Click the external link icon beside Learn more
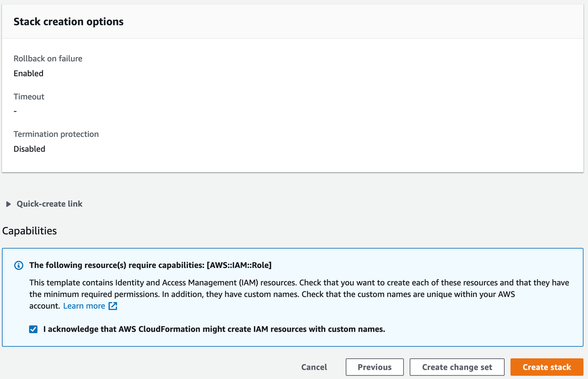This screenshot has width=588, height=379. tap(112, 306)
